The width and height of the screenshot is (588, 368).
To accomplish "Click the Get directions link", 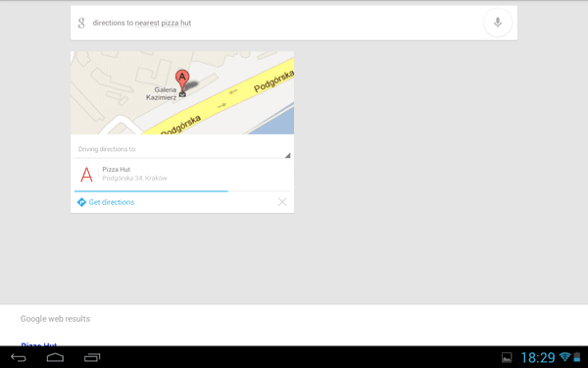I will 112,202.
